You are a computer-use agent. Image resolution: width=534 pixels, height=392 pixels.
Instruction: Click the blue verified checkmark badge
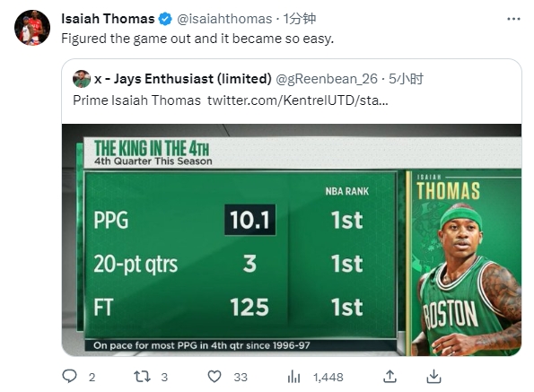click(x=165, y=19)
